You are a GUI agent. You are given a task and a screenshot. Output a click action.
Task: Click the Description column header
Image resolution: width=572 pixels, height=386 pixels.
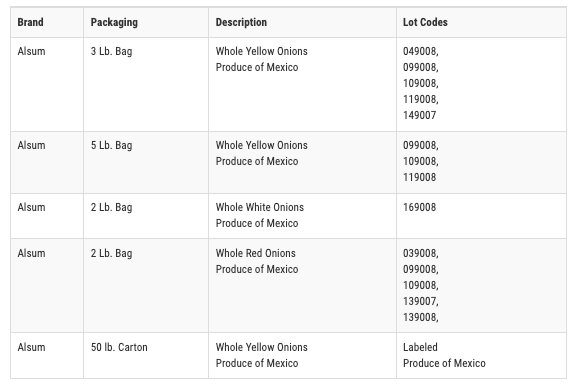coord(241,22)
